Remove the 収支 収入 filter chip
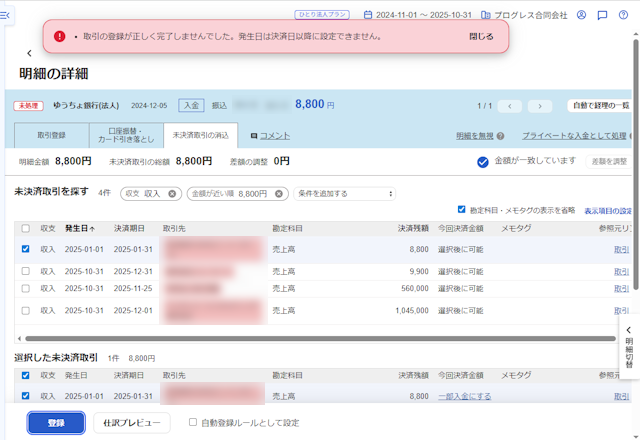 point(172,194)
